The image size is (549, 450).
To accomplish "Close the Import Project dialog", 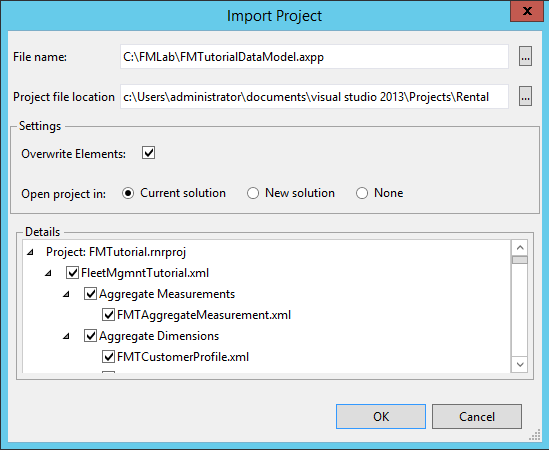I will pos(527,11).
